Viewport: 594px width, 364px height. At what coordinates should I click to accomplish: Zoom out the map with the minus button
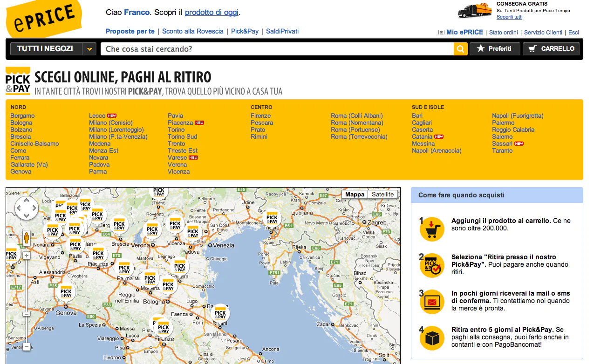click(x=27, y=347)
